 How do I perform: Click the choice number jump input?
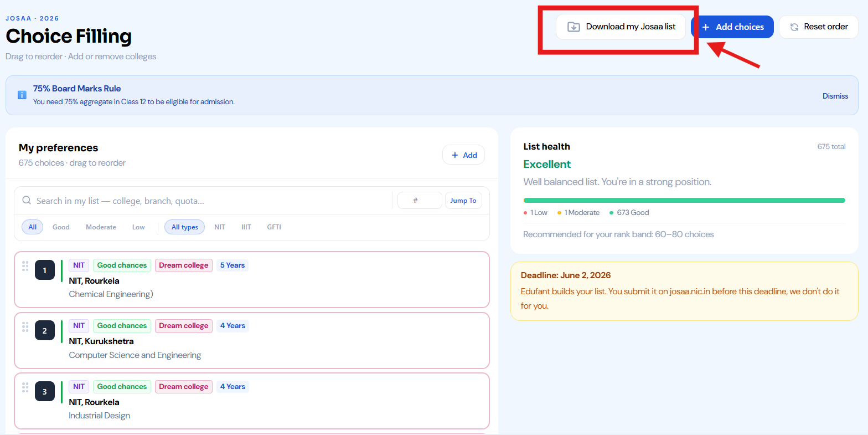[420, 201]
